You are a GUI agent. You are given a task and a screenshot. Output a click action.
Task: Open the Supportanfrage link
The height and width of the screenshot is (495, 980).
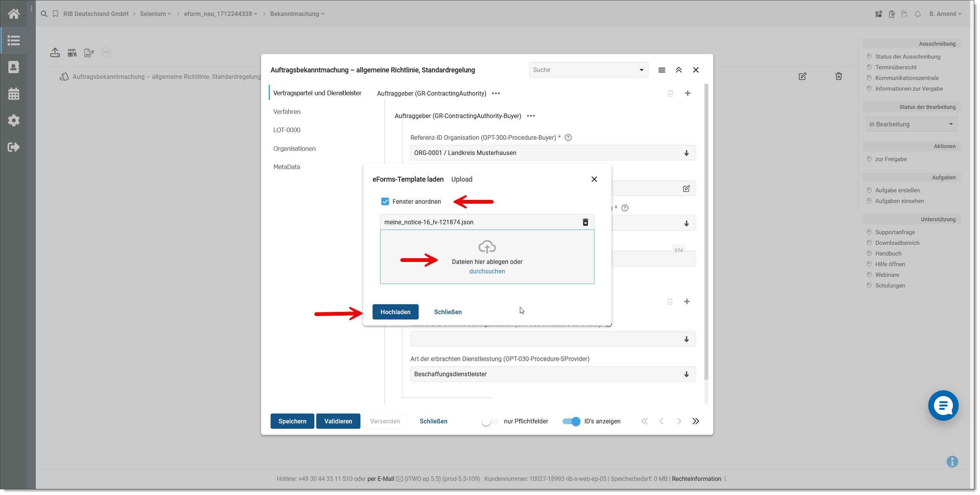(x=895, y=232)
